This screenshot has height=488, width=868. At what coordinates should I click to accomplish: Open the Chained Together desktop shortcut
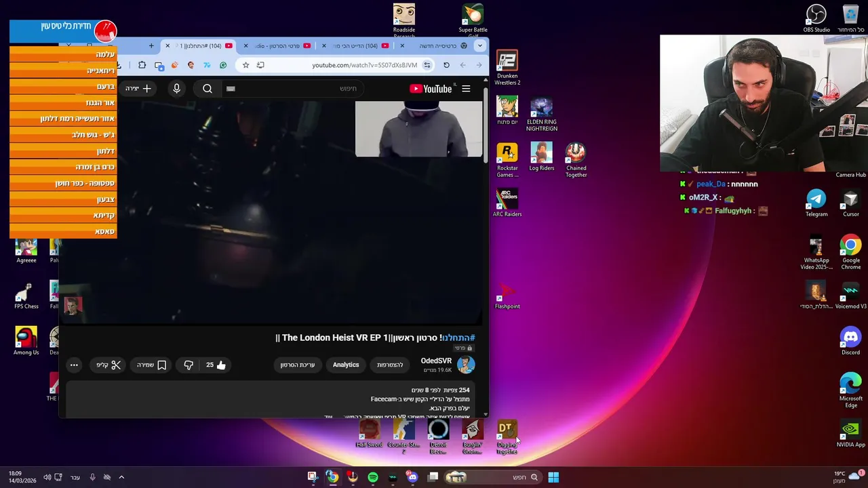pyautogui.click(x=576, y=160)
